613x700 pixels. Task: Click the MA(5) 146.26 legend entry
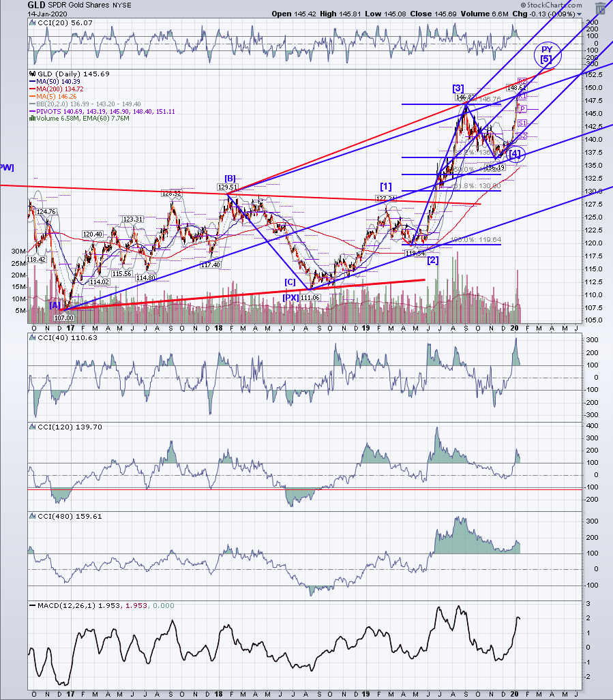(53, 96)
